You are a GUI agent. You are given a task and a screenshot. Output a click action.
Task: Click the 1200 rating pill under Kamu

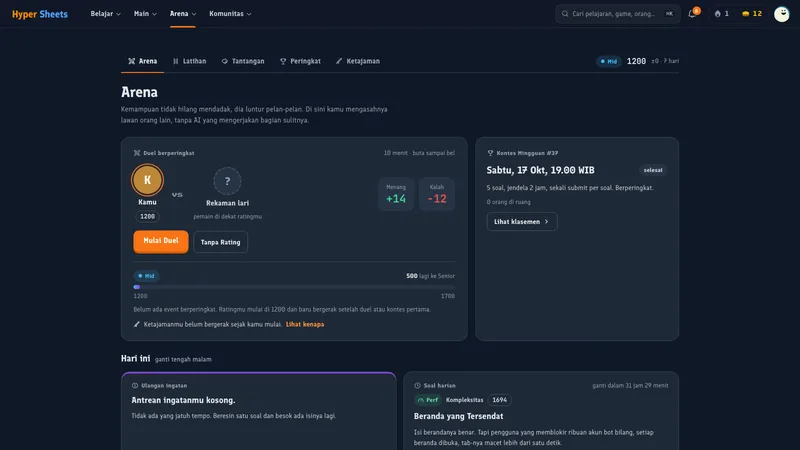click(x=147, y=216)
